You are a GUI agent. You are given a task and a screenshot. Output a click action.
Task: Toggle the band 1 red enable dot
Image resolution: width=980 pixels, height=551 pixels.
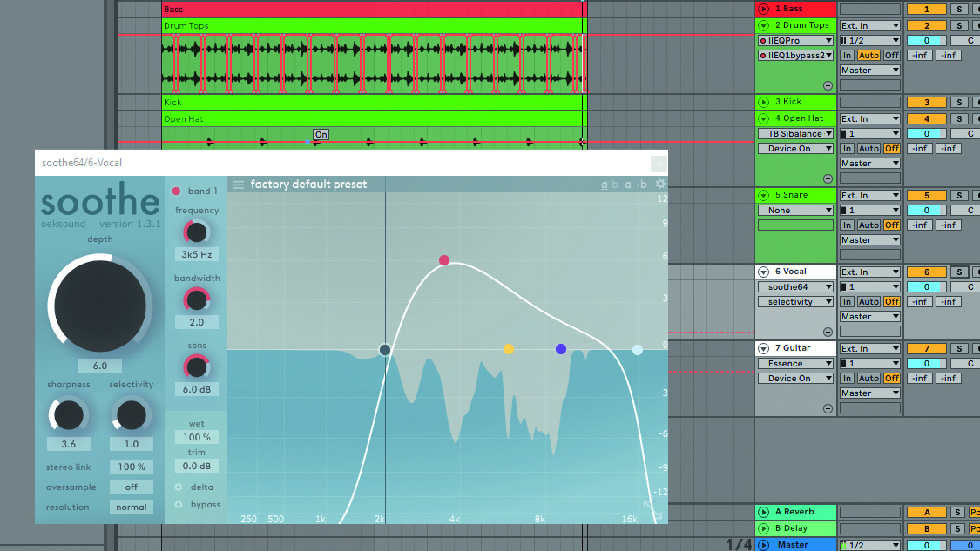coord(176,192)
